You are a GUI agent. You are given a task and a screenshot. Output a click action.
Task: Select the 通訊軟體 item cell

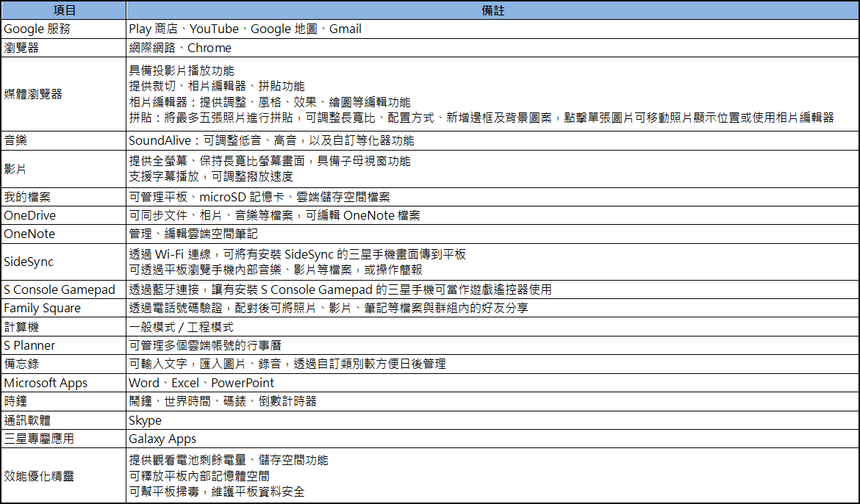64,420
